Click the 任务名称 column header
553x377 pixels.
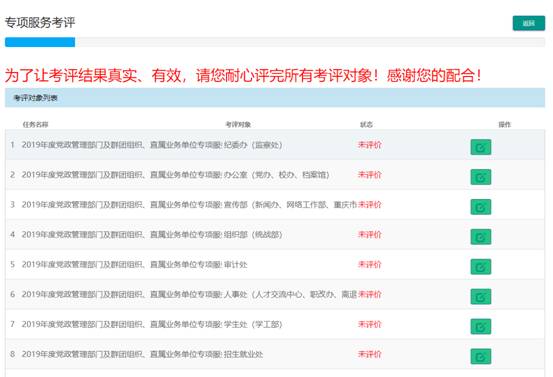35,124
